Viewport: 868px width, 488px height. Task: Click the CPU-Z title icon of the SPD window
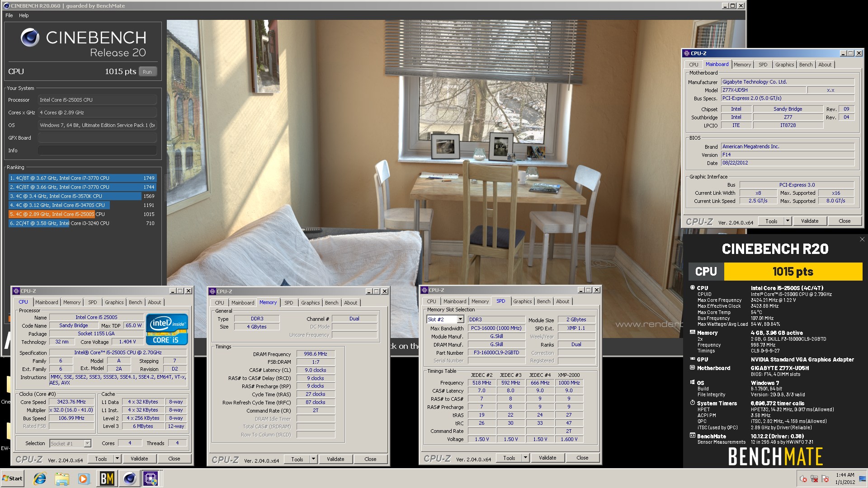pyautogui.click(x=425, y=290)
